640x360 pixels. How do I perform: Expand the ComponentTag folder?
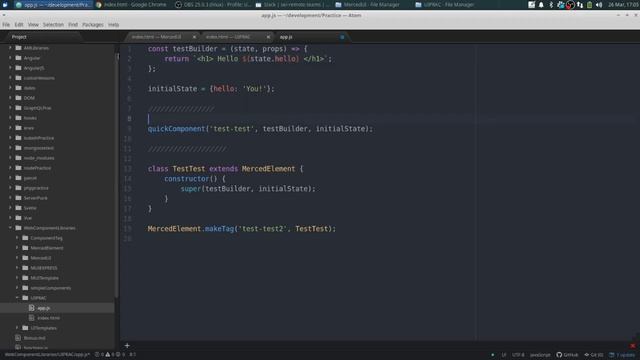pyautogui.click(x=17, y=238)
